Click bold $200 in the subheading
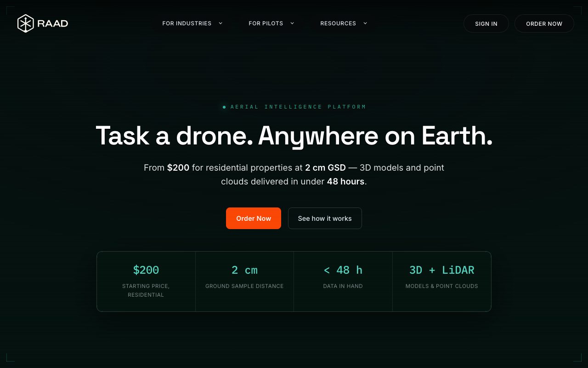Screen dimensions: 588x368 178,167
